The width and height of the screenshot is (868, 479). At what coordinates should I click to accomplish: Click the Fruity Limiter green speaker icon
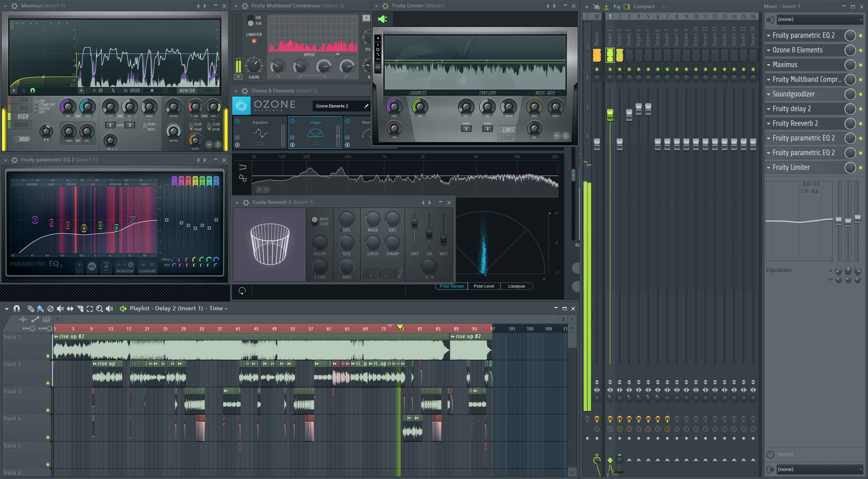click(383, 19)
